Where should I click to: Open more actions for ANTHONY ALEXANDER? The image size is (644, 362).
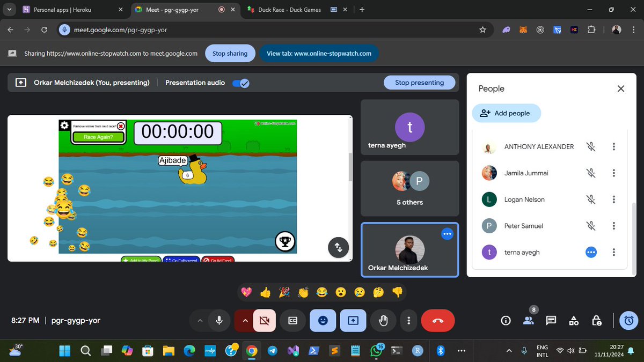pos(614,146)
